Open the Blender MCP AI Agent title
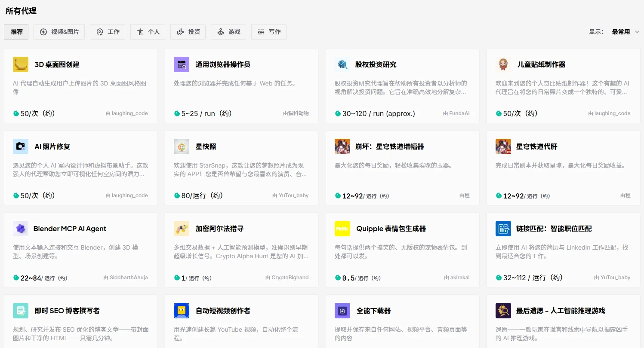 [70, 229]
